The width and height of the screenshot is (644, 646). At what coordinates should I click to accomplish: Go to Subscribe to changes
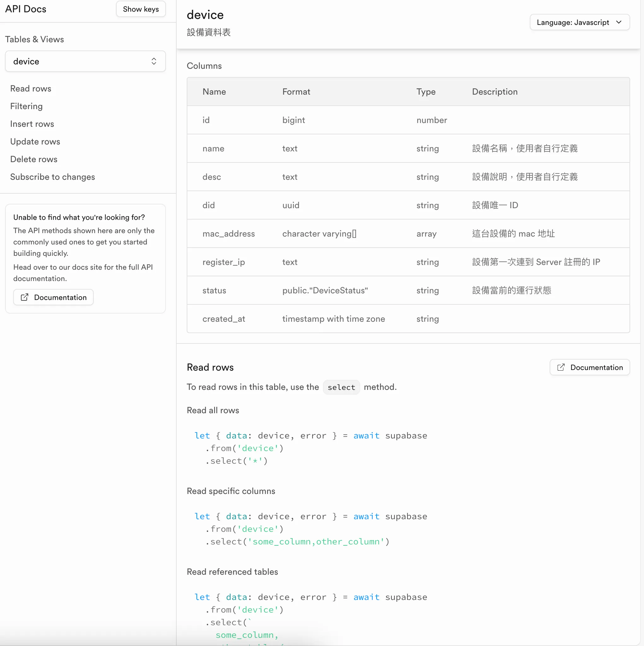pyautogui.click(x=52, y=177)
